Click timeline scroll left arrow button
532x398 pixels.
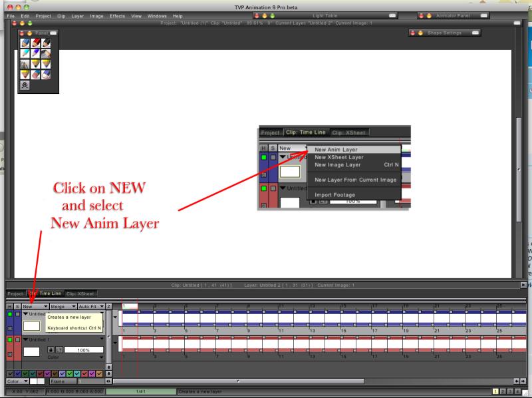tap(517, 381)
